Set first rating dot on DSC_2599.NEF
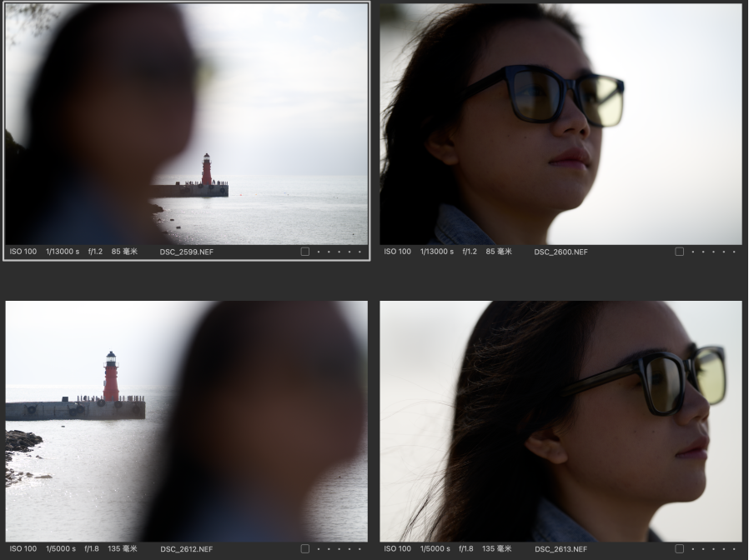The height and width of the screenshot is (560, 749). coord(318,252)
